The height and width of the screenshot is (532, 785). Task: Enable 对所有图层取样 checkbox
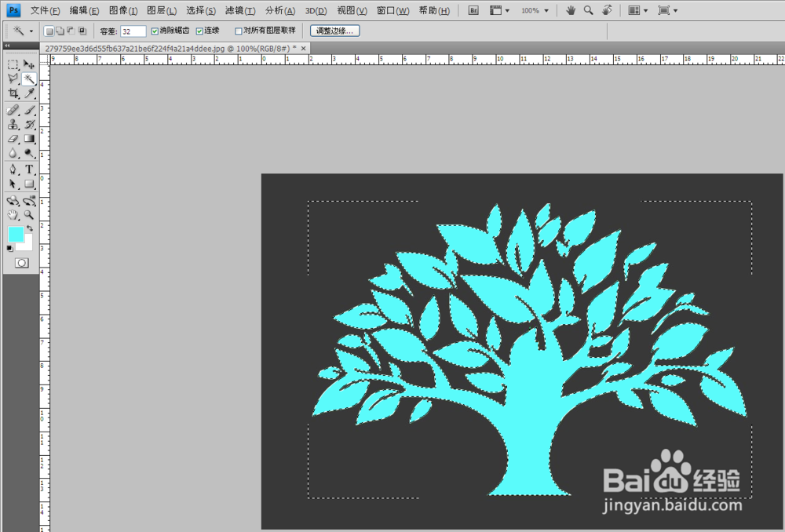click(239, 31)
